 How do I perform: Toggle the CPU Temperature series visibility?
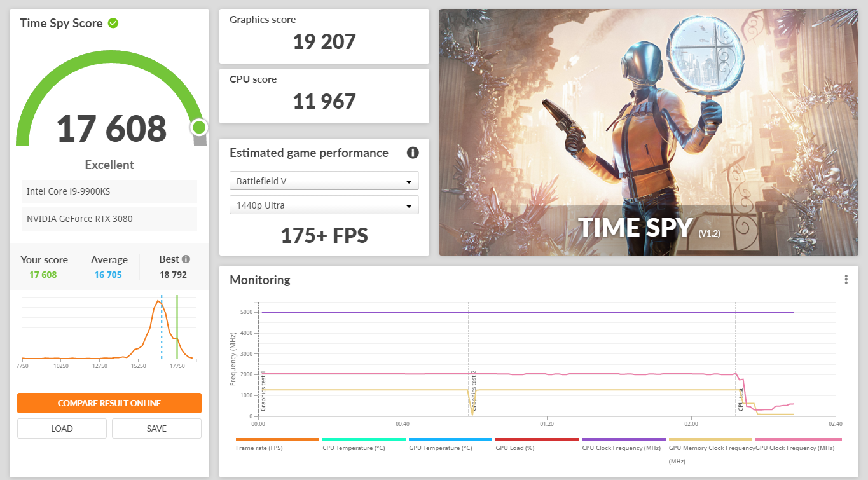(364, 439)
